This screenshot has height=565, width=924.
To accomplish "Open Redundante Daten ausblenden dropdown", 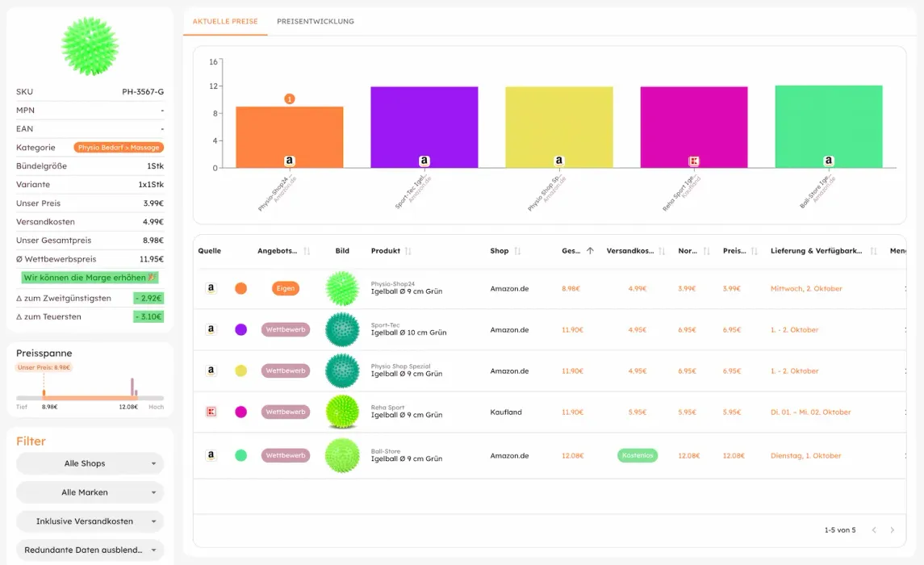I will (90, 550).
